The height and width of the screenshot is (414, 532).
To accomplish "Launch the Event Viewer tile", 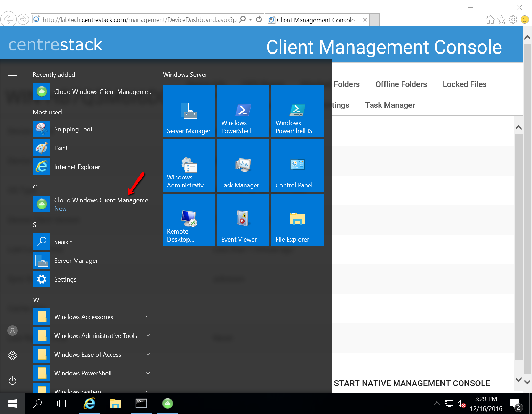I will 243,220.
